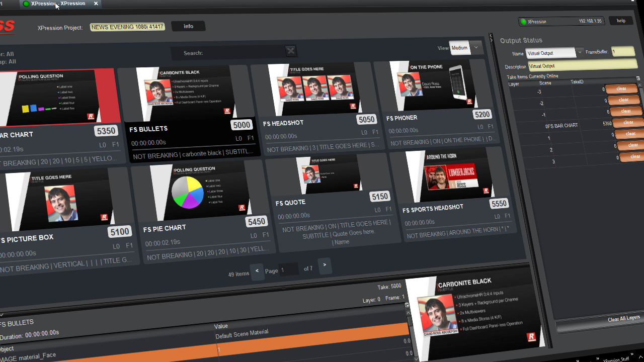Open XPression_Stuff in the taskbar

click(x=616, y=359)
